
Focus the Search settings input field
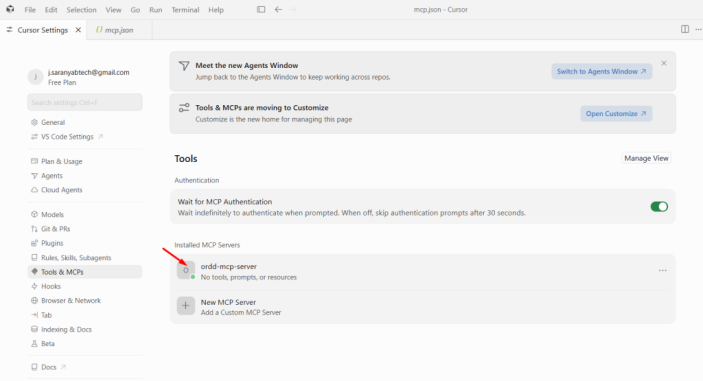coord(85,102)
